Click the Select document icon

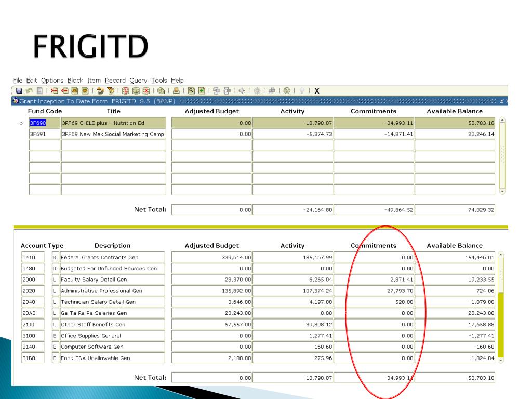tap(39, 90)
